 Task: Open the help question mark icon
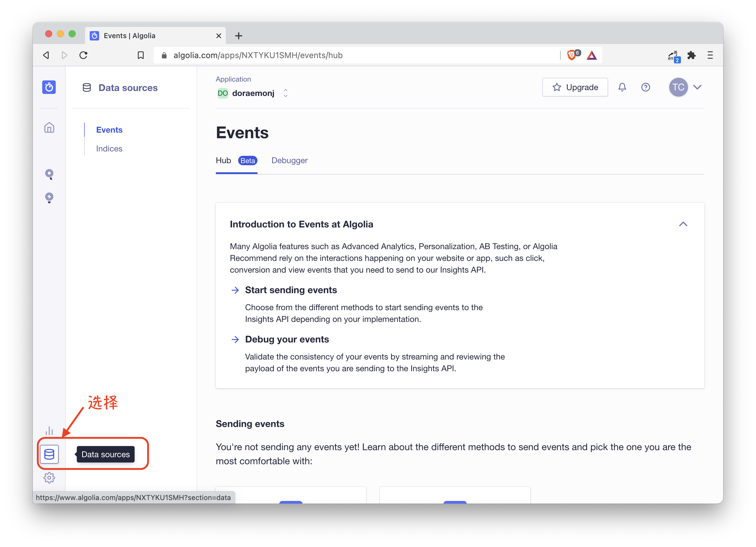[646, 87]
